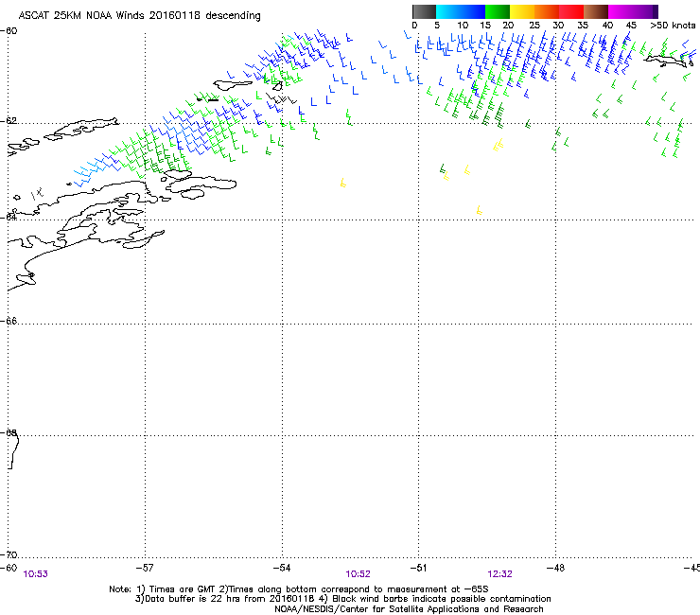Click the gray 0-5 knots color segment

pyautogui.click(x=425, y=11)
